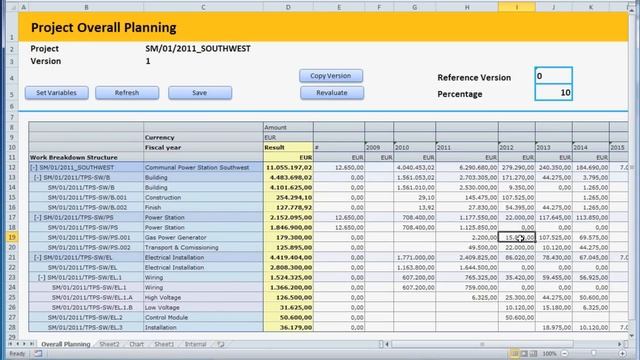640x360 pixels.
Task: Open the Internal sheet tab
Action: (x=196, y=344)
